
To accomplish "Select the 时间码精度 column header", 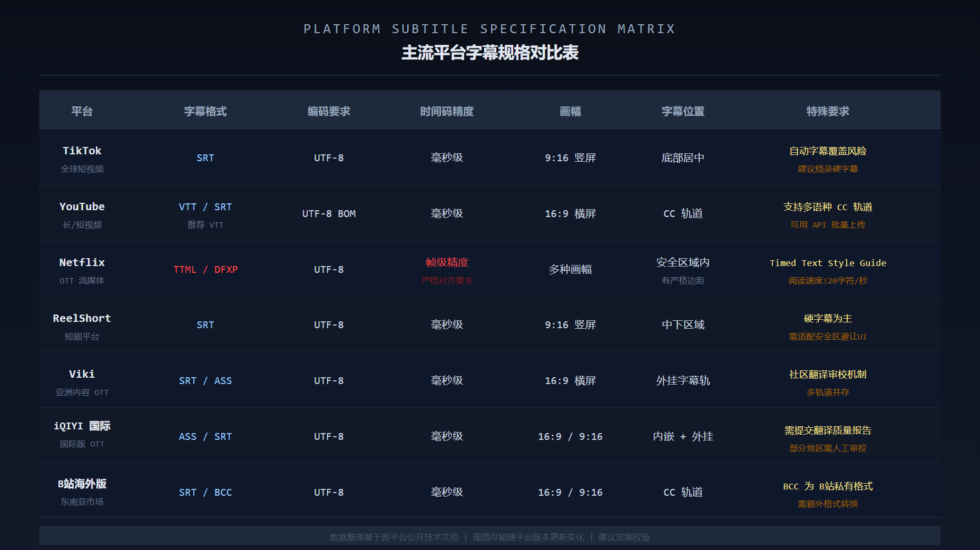I will 447,111.
